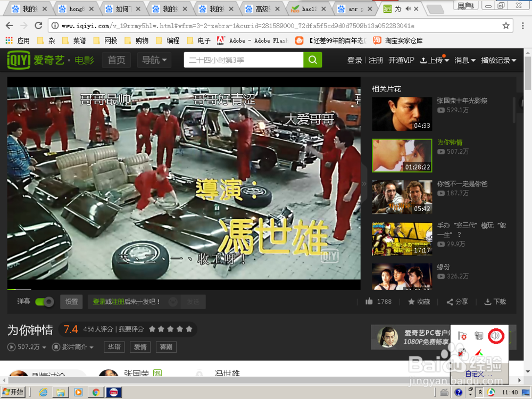Click the 下载 download icon
This screenshot has height=399, width=532.
tap(487, 302)
